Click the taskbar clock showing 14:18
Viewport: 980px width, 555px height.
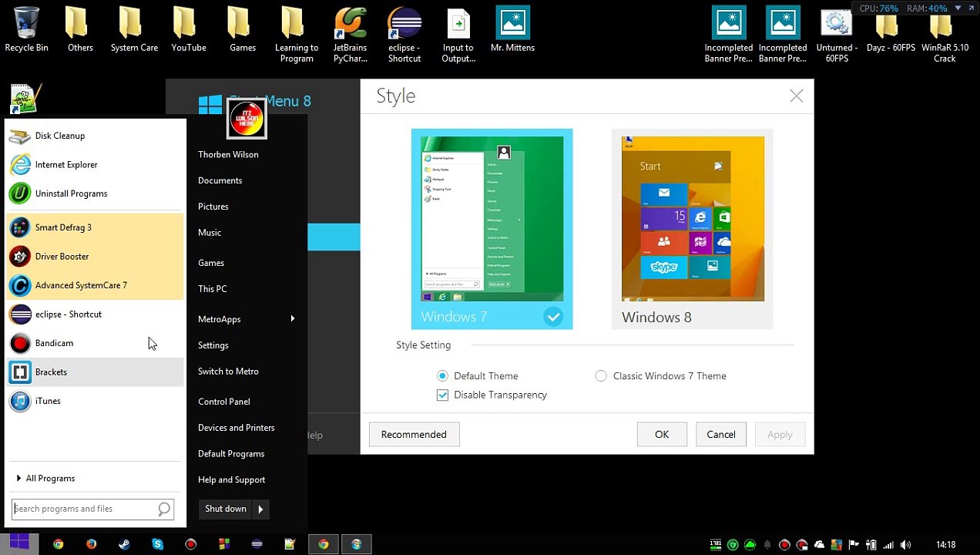[x=945, y=545]
